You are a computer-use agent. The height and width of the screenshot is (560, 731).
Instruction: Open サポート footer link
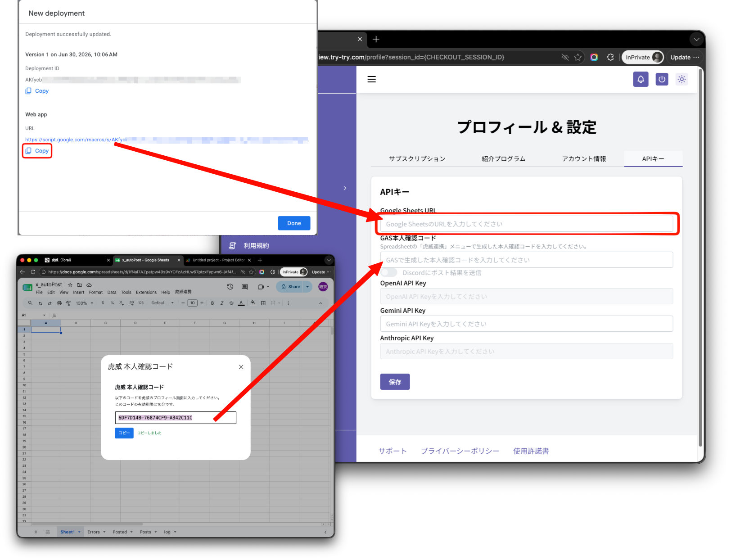[x=393, y=451]
